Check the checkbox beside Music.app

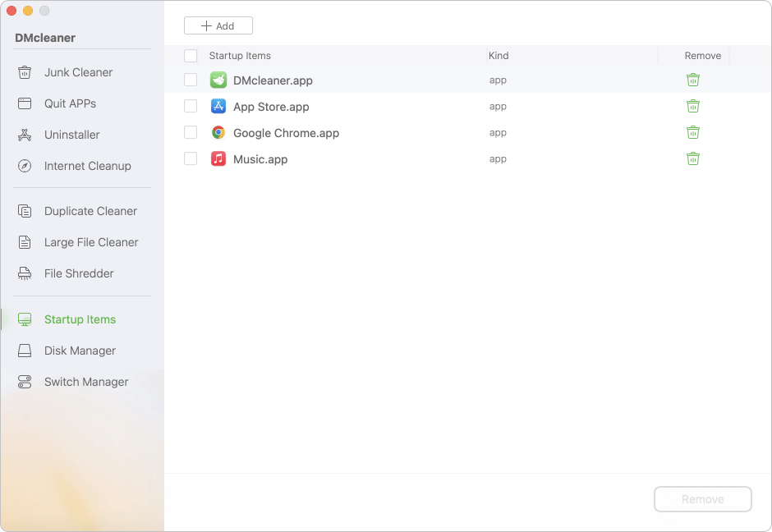191,158
